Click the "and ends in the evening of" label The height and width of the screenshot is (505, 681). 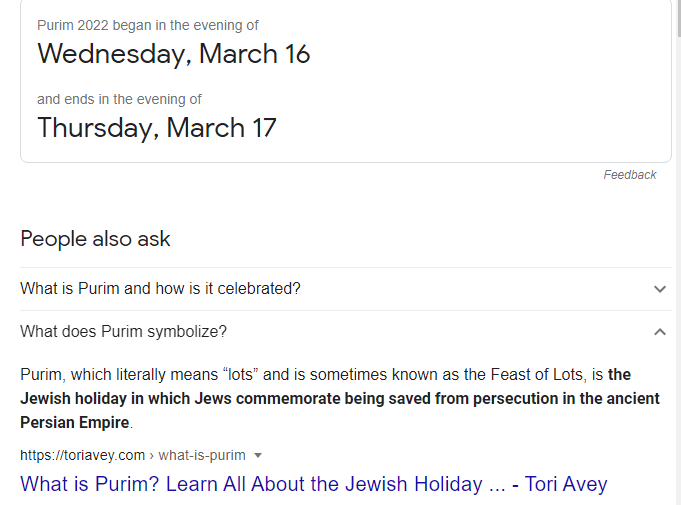pyautogui.click(x=119, y=99)
